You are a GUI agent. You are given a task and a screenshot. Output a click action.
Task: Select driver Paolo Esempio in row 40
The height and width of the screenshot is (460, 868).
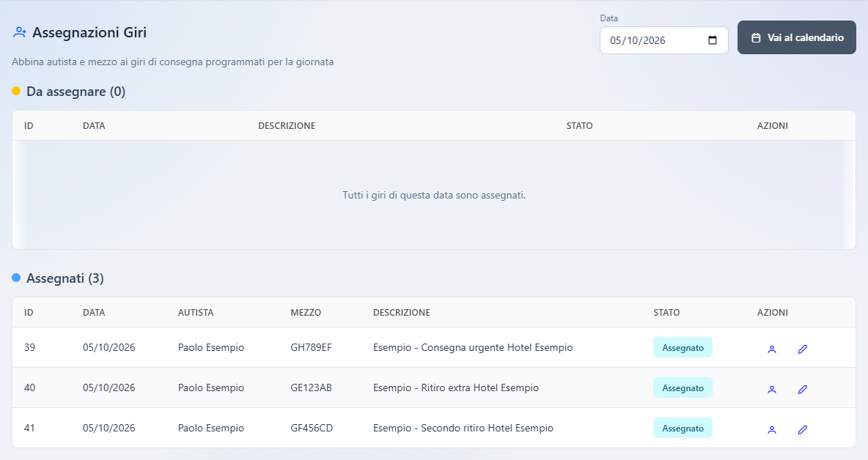pos(211,387)
